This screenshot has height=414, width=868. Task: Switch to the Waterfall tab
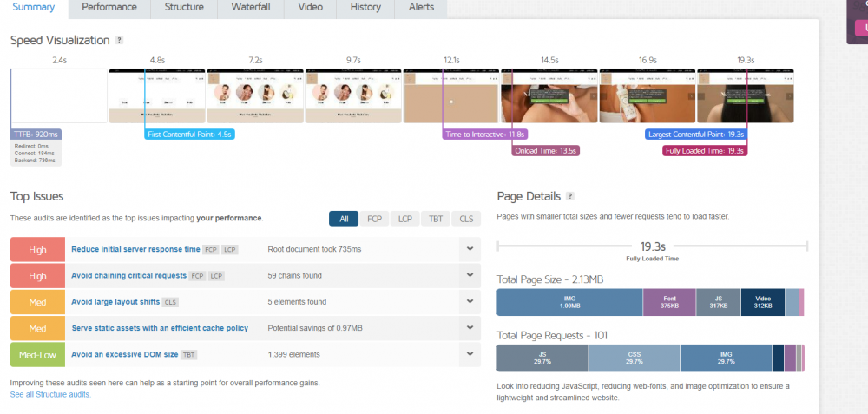(250, 8)
